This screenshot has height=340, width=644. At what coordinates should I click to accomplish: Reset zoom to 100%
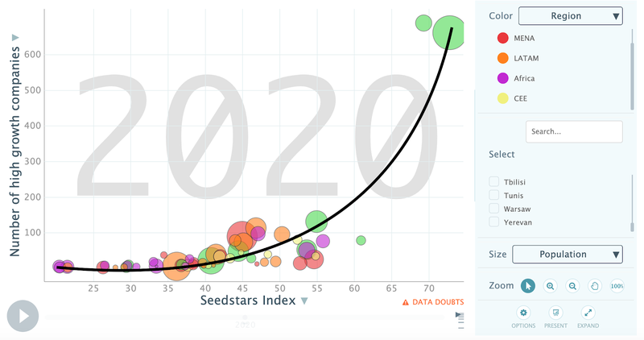coord(617,286)
